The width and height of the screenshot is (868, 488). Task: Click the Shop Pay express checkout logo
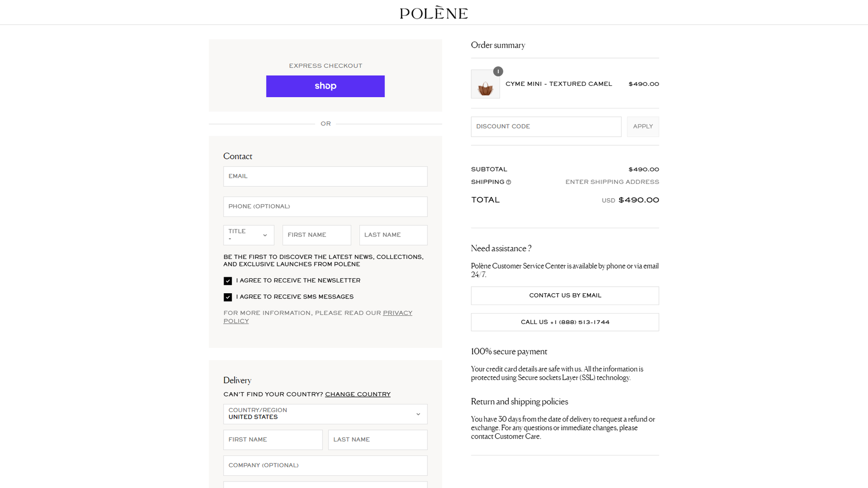pyautogui.click(x=325, y=86)
